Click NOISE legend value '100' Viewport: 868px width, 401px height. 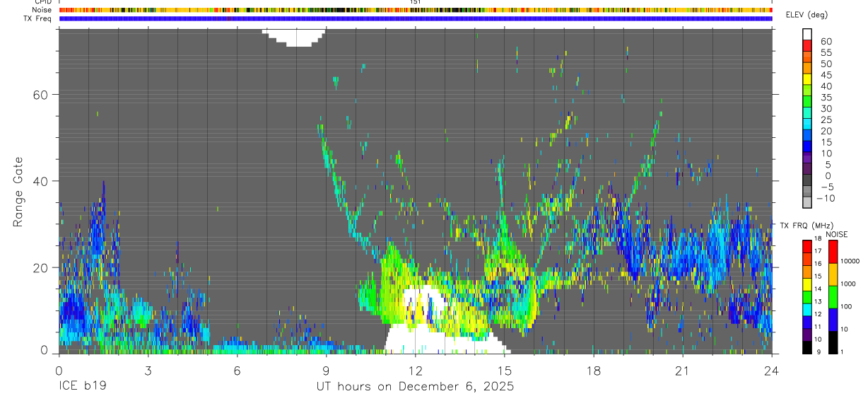[848, 307]
